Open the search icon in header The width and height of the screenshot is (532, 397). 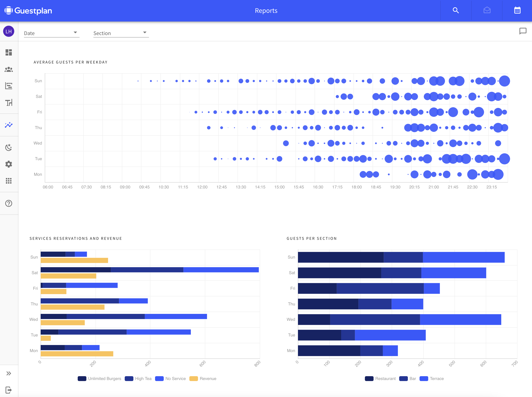click(456, 11)
